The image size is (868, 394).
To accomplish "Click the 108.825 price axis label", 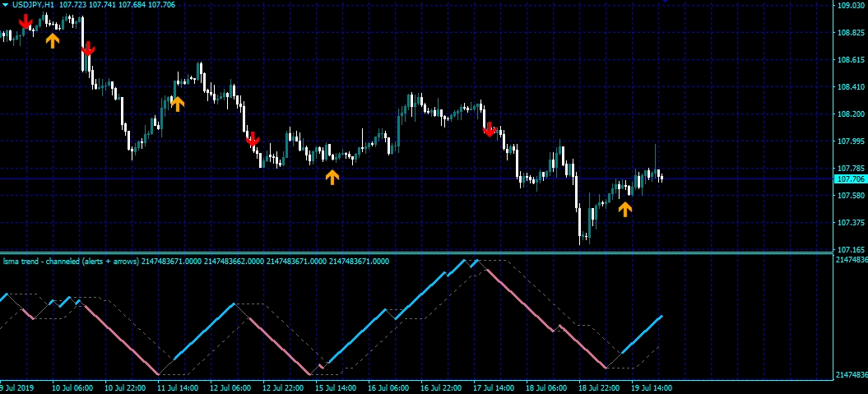I will [x=852, y=33].
